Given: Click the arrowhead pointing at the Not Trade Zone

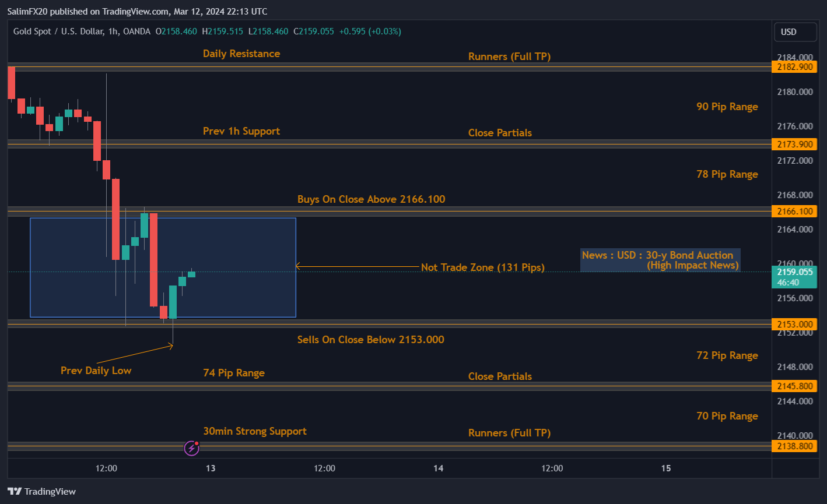Looking at the screenshot, I should [x=298, y=266].
